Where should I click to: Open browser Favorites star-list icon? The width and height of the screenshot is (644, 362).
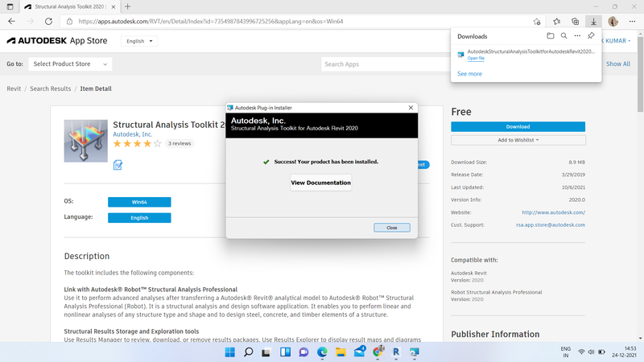point(556,22)
